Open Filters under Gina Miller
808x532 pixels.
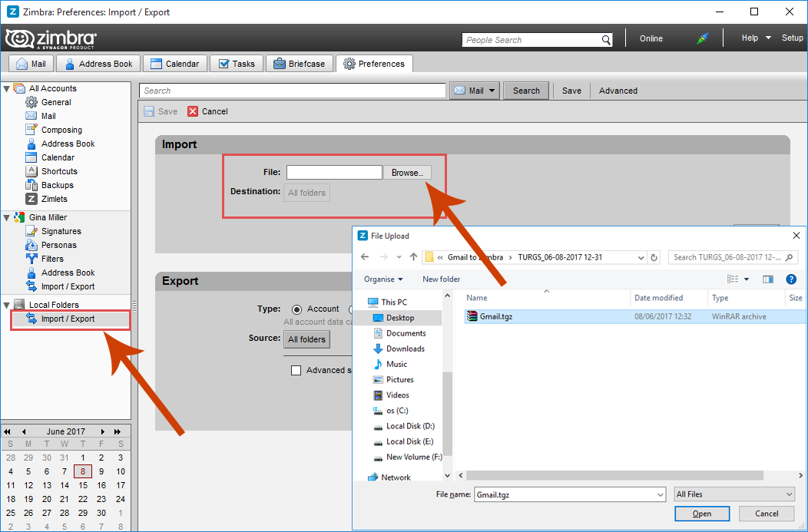(x=52, y=259)
